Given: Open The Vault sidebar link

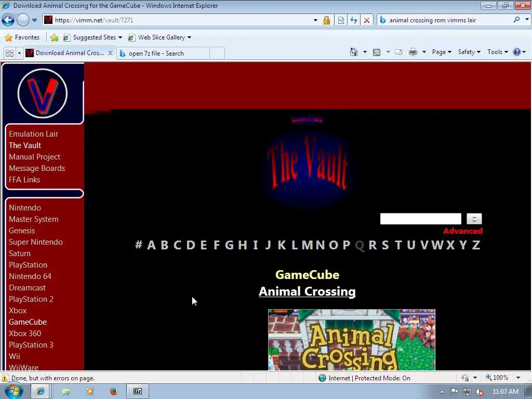Looking at the screenshot, I should coord(25,145).
